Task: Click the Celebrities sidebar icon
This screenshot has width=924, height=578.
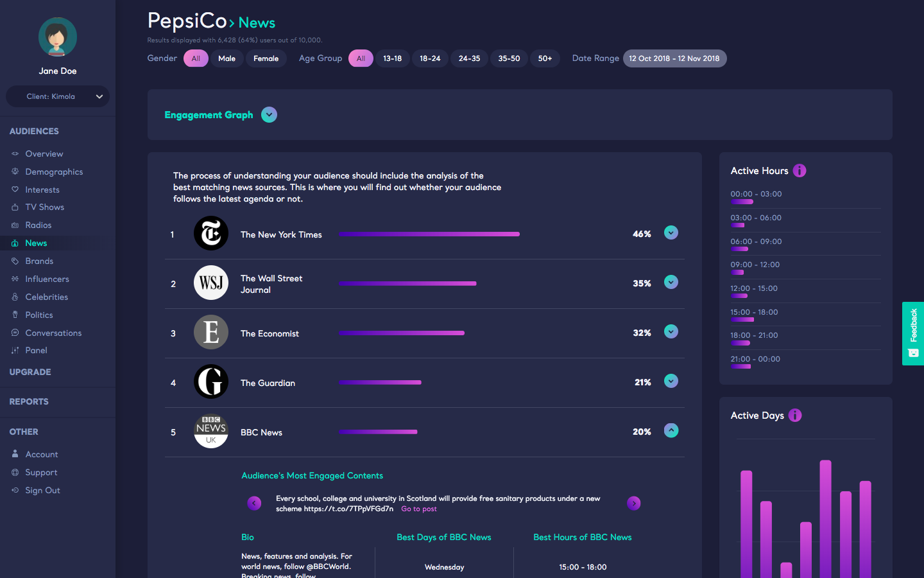Action: pos(15,297)
